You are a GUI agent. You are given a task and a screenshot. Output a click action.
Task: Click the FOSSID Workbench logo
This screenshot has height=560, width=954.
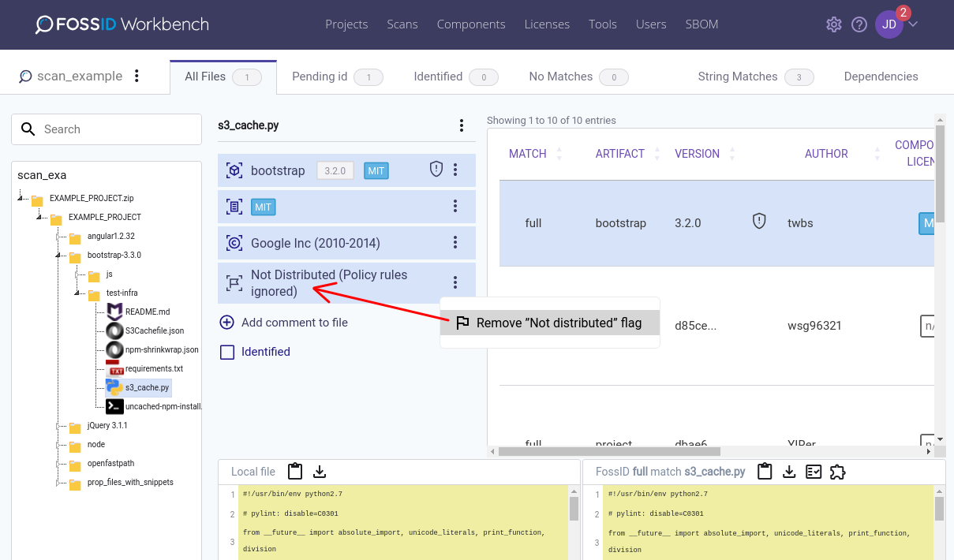[x=122, y=24]
